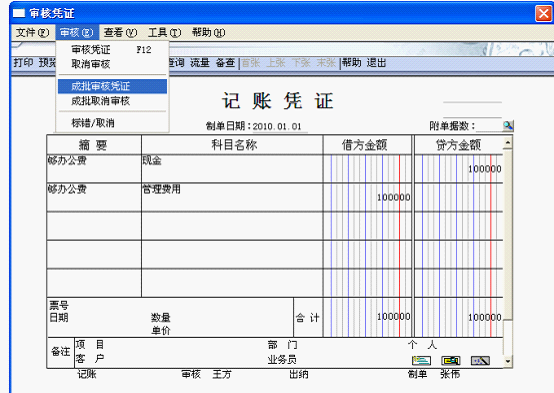
Task: Choose 标错/取消 menu entry
Action: tap(112, 123)
